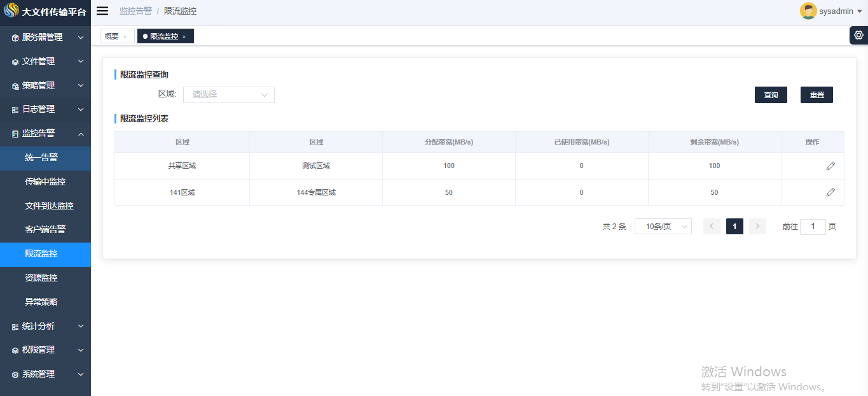Click the 查询 button
The height and width of the screenshot is (396, 868).
click(771, 95)
